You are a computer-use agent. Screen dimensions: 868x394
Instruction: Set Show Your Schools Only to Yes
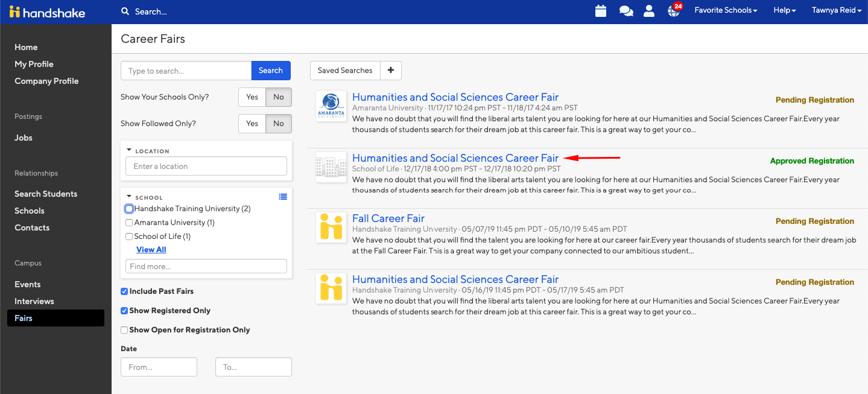[x=252, y=97]
